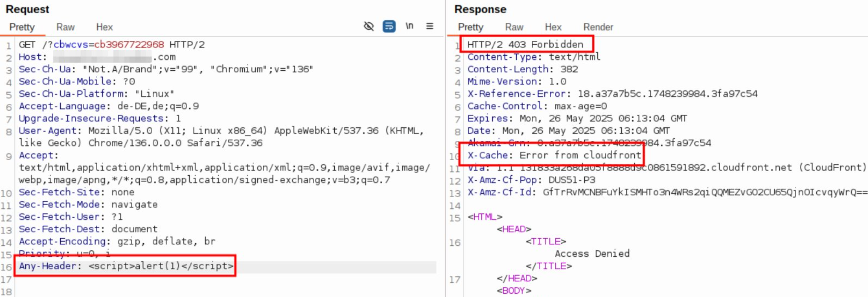Click the Access Denied title text
868x297 pixels.
592,253
